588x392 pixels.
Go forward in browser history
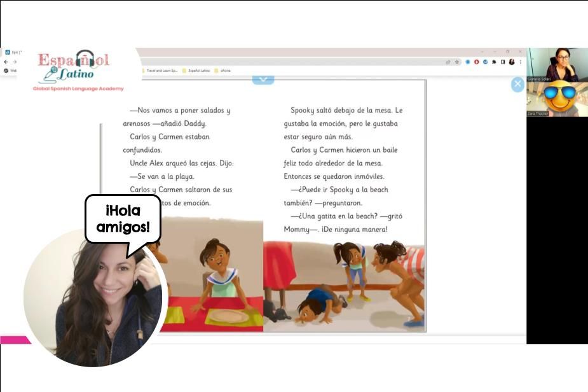[x=15, y=62]
